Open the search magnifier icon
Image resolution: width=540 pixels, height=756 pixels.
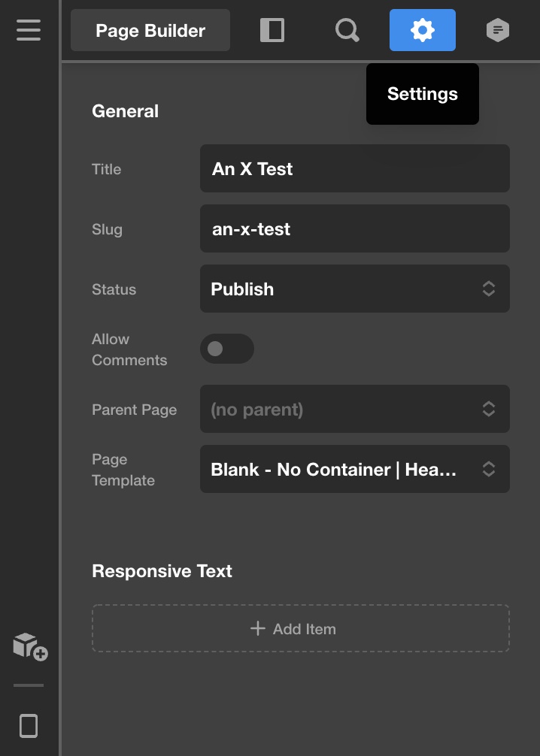pyautogui.click(x=347, y=30)
